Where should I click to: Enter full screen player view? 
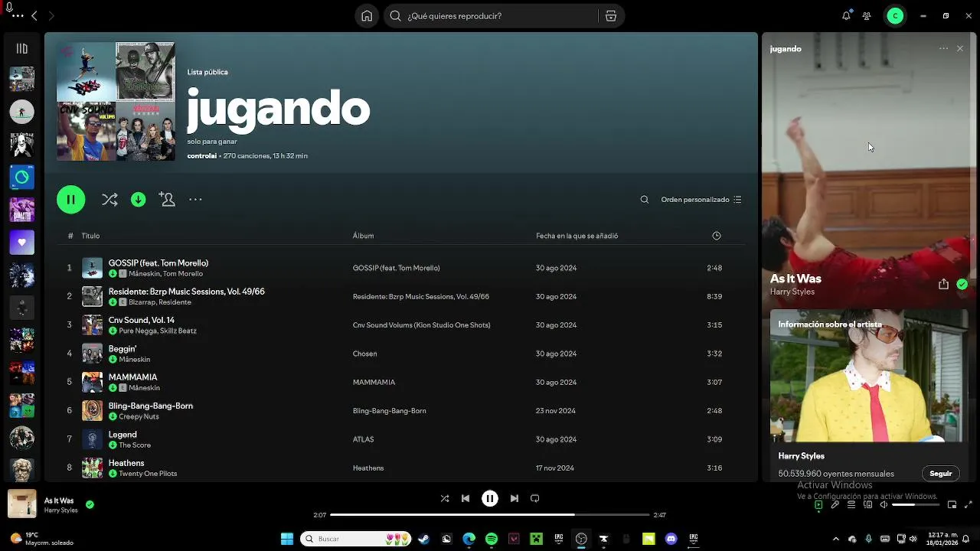(x=969, y=505)
